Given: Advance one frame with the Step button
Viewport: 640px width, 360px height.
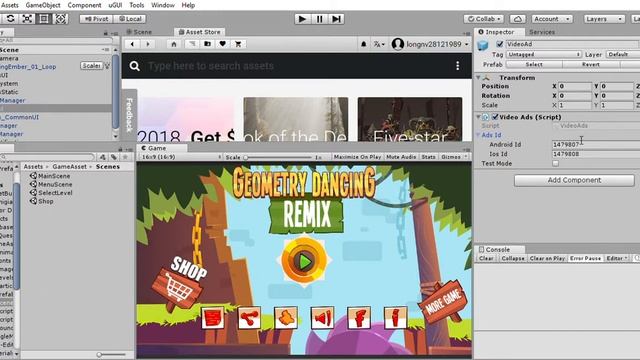Looking at the screenshot, I should coord(337,19).
